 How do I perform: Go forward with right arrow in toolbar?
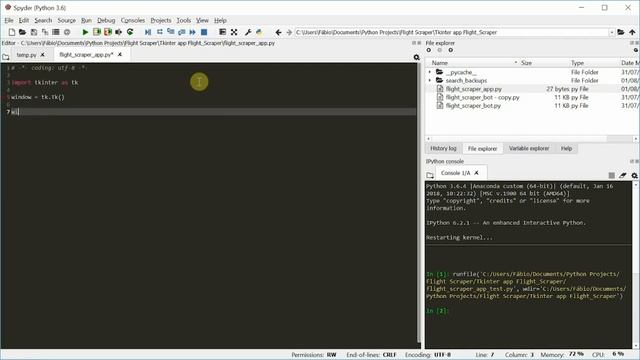tap(289, 32)
